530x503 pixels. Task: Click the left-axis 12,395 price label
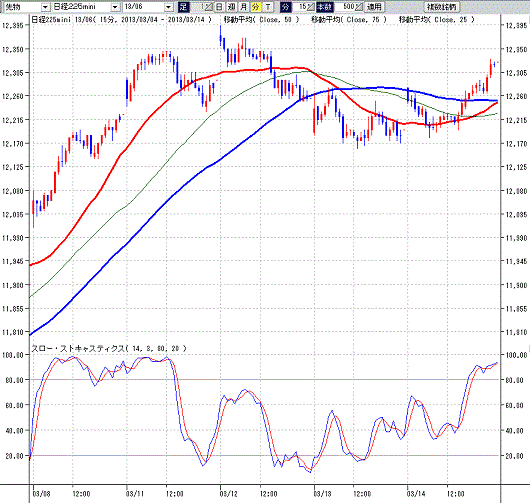14,25
